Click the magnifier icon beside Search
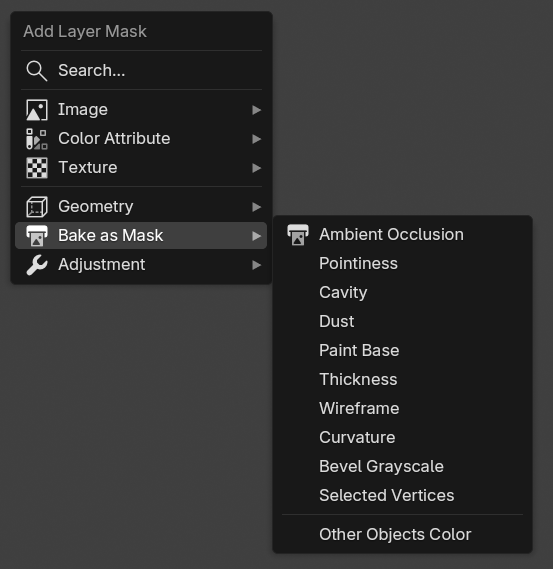Image resolution: width=553 pixels, height=569 pixels. [x=37, y=71]
